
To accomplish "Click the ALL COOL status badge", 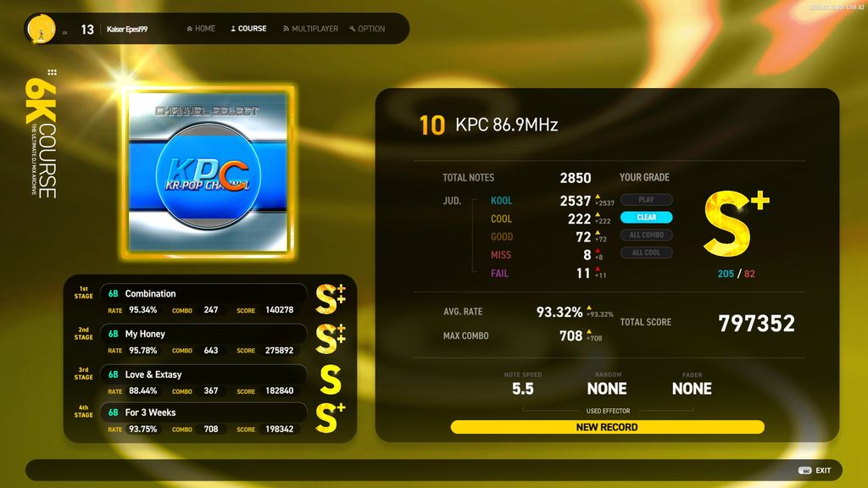I will (646, 252).
